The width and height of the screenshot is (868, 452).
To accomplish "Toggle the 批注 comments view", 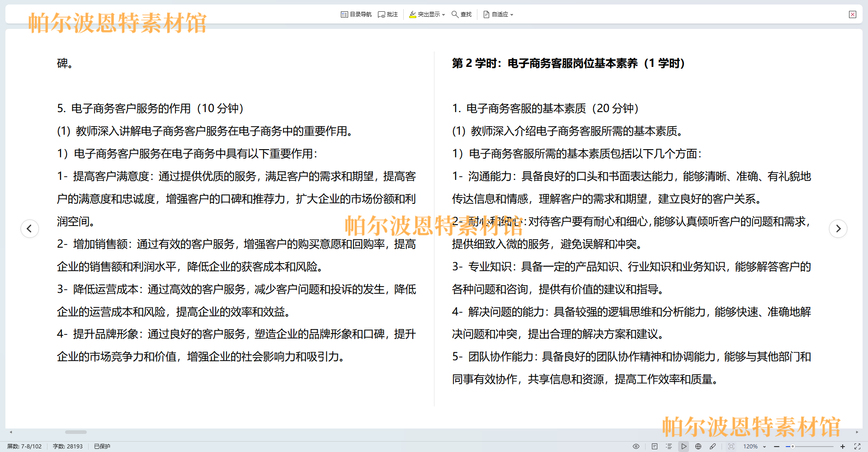I will tap(388, 14).
